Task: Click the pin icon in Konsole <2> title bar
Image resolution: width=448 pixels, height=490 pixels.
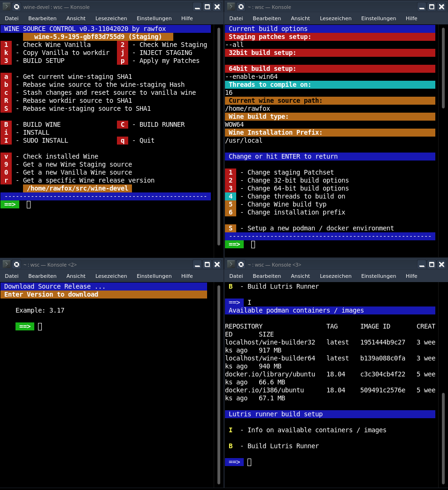Action: pos(16,264)
